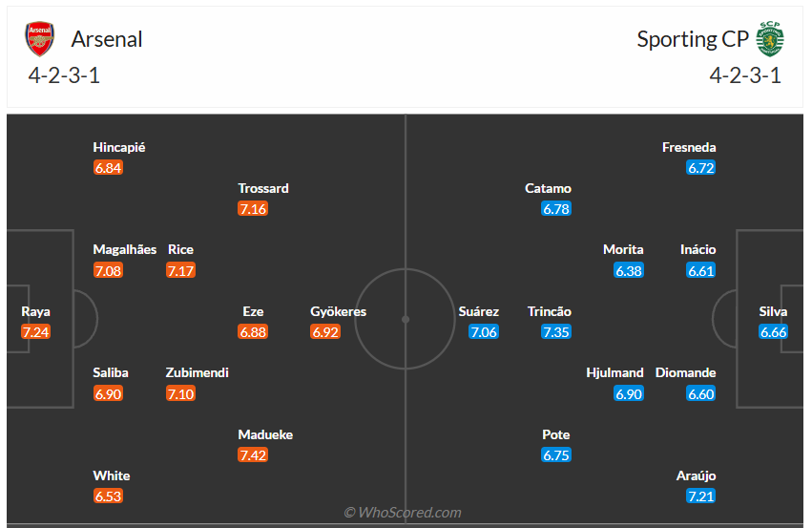Click Suárez's 7.06 rating badge
Viewport: 812px width, 528px height.
pos(483,332)
